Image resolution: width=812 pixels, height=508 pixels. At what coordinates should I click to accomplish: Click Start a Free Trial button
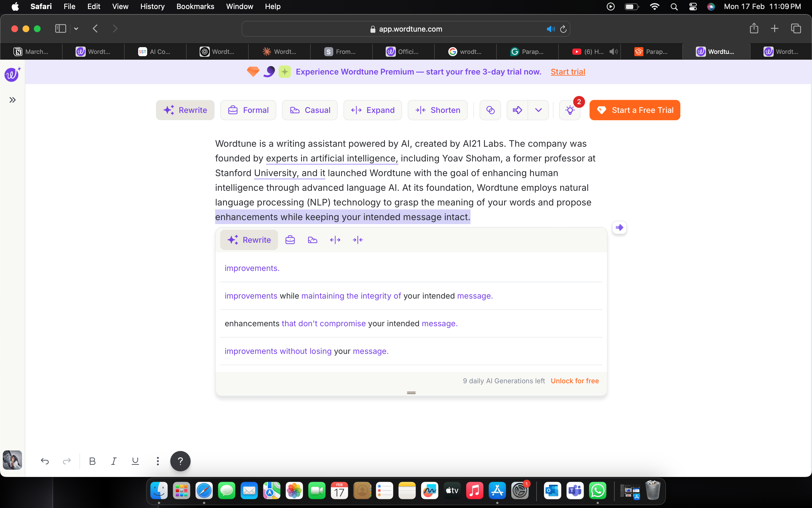[x=635, y=110]
